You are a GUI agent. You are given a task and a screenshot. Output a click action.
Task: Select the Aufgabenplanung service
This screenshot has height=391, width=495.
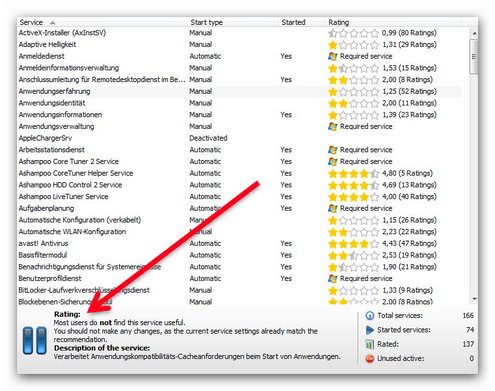point(46,208)
